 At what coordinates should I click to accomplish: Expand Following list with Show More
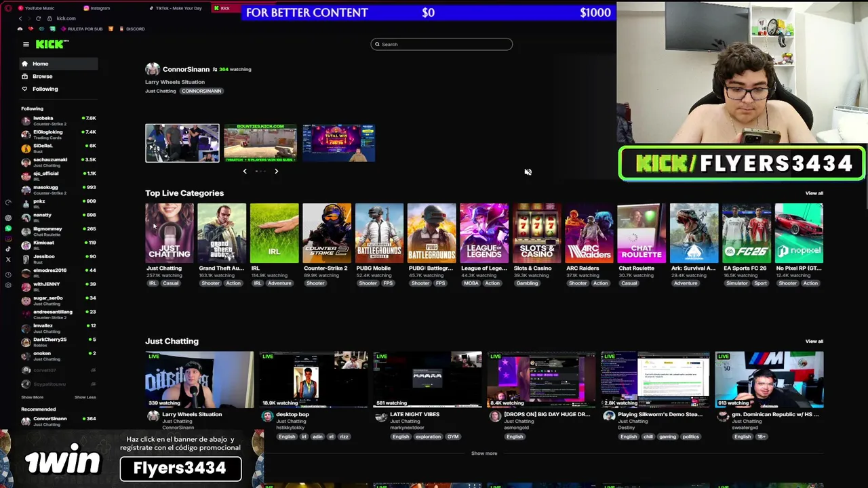(x=33, y=397)
